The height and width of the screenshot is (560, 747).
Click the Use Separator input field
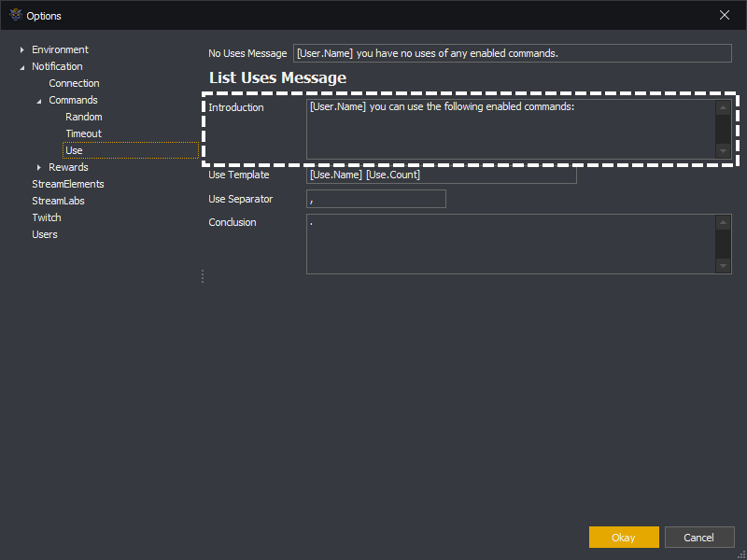pyautogui.click(x=376, y=199)
